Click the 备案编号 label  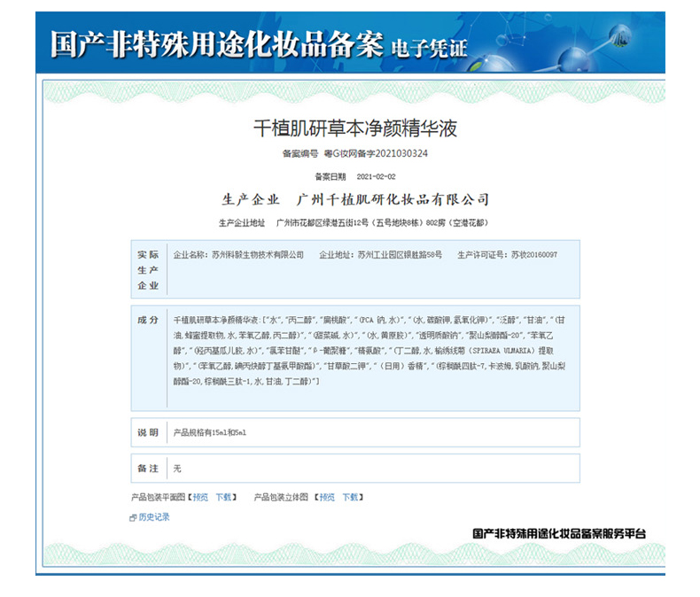click(x=300, y=153)
